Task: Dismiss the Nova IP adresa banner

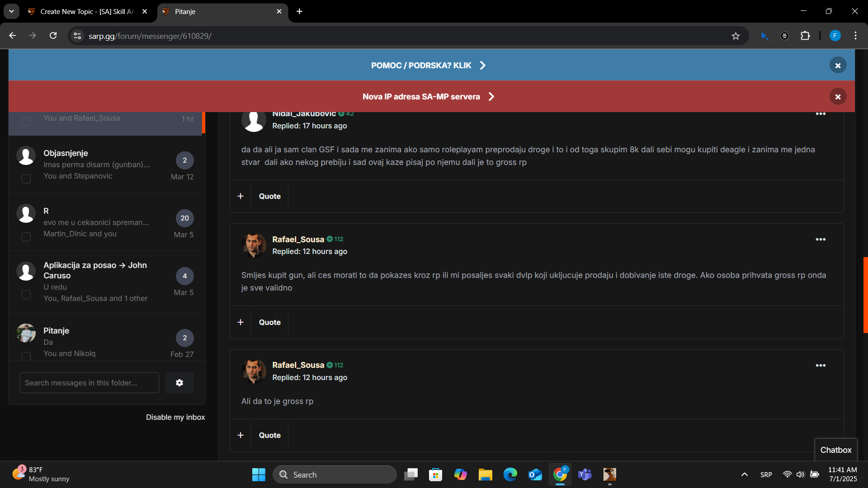Action: (x=838, y=97)
